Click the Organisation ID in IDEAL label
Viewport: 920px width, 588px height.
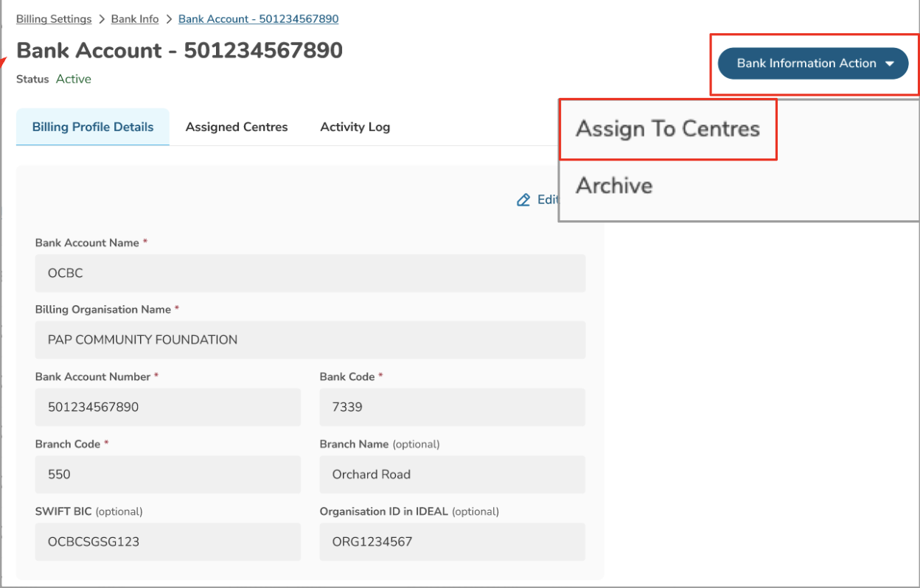coord(409,511)
